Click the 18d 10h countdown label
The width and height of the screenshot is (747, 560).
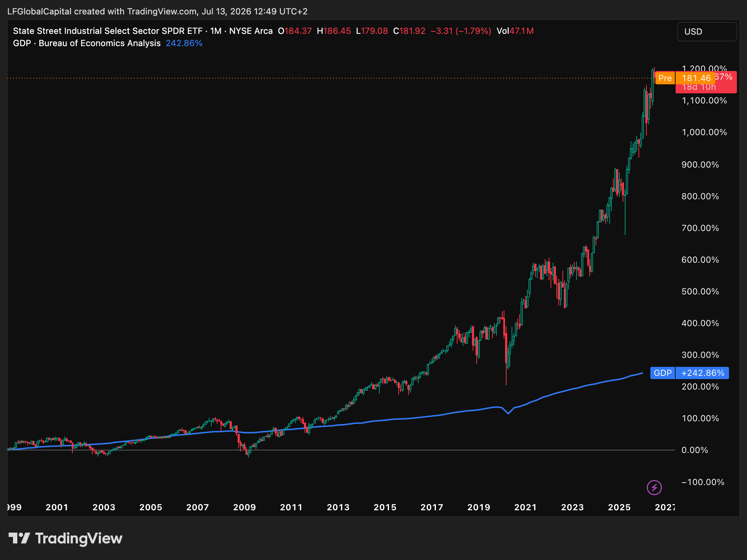699,87
